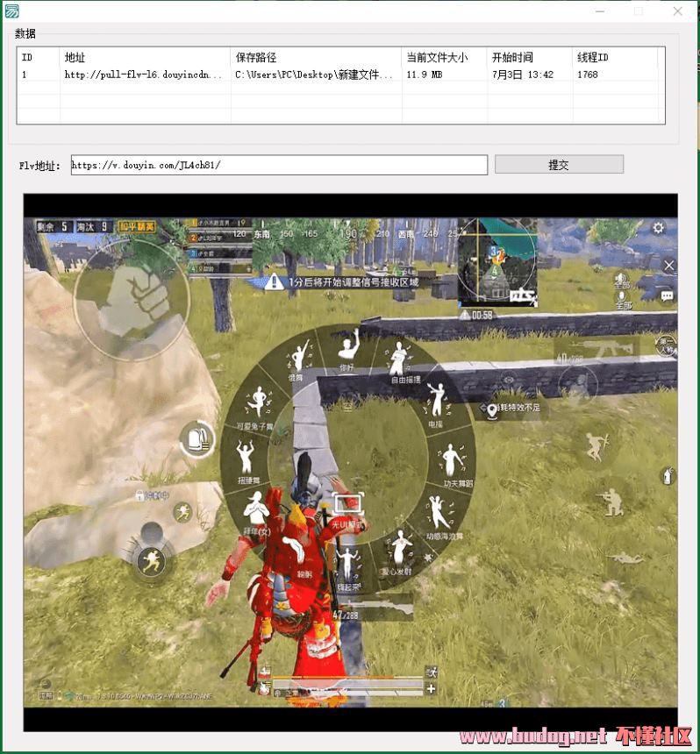This screenshot has height=754, width=700.
Task: Select the row with ID 1
Action: click(x=340, y=75)
